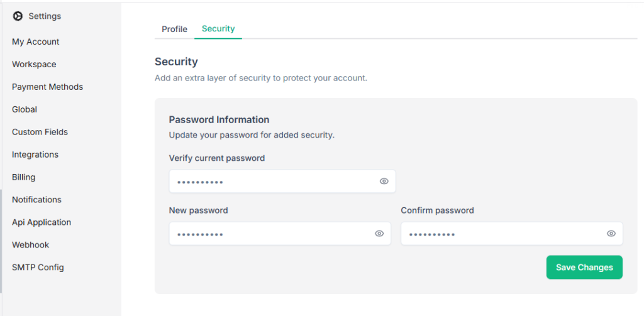This screenshot has width=644, height=316.
Task: Go to Workspace settings
Action: tap(34, 65)
